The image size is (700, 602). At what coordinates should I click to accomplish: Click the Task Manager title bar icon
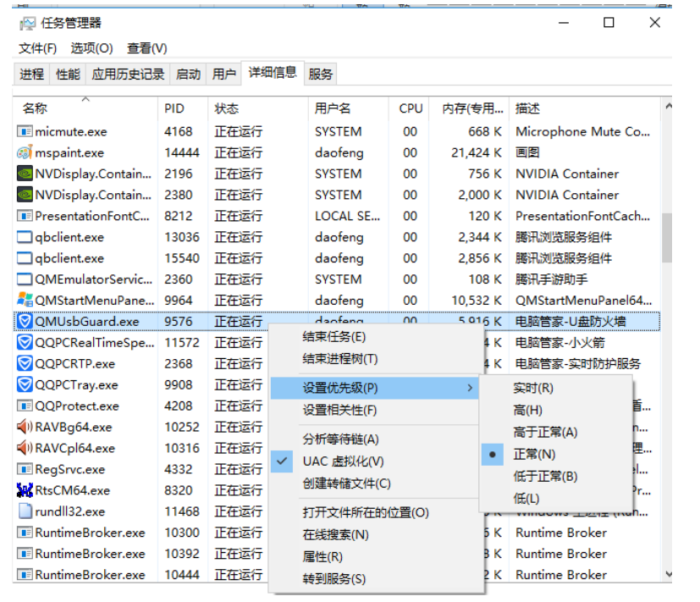27,23
